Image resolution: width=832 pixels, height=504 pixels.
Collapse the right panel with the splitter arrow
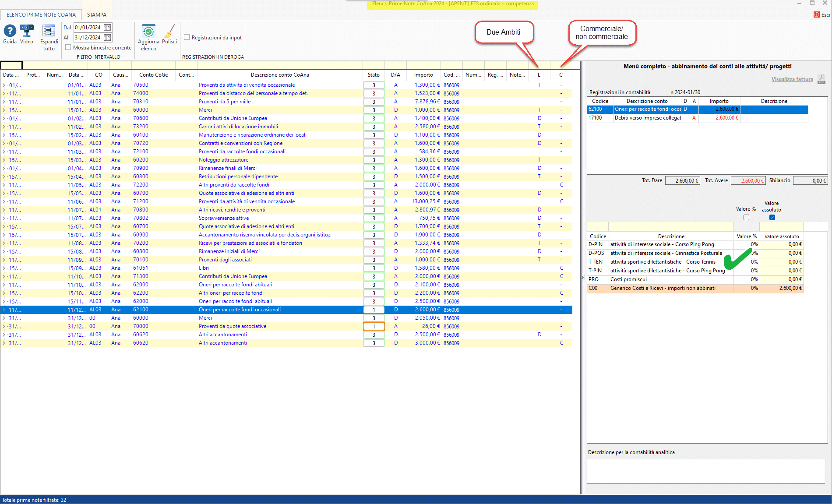[583, 277]
